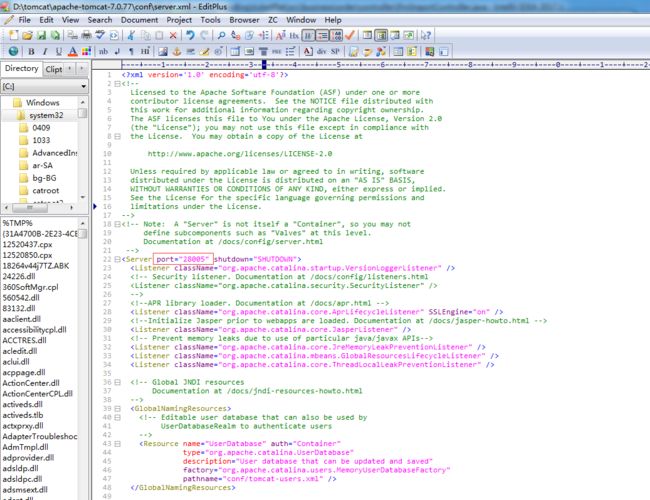650x500 pixels.
Task: Open the Project menu
Action: click(179, 20)
